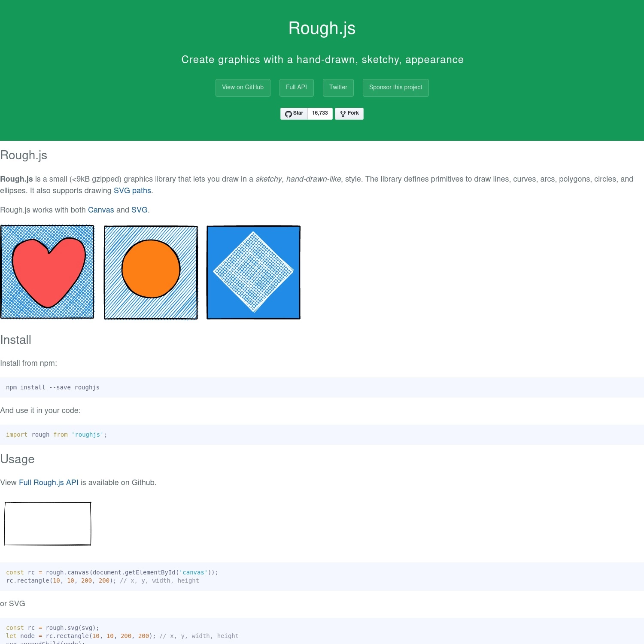Click the Install heading

point(16,340)
